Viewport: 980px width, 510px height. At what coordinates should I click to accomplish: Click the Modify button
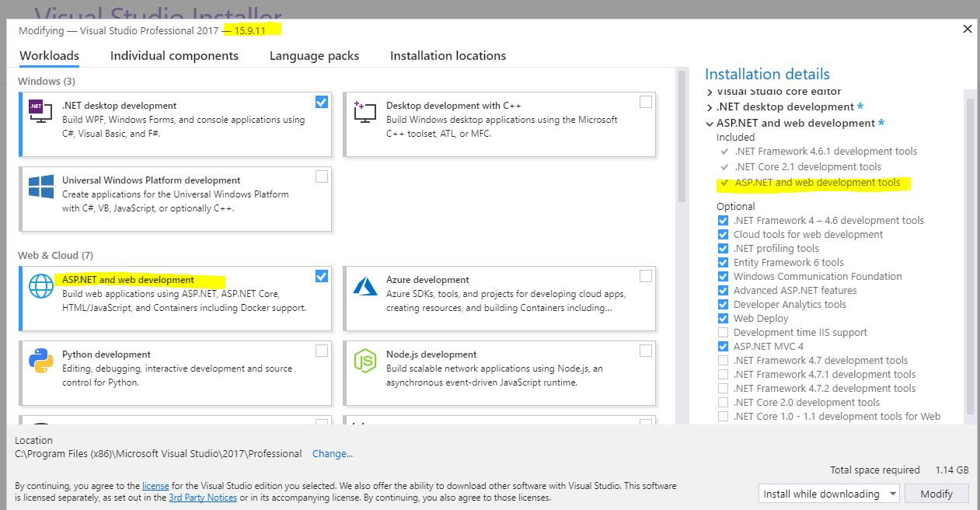[x=936, y=494]
